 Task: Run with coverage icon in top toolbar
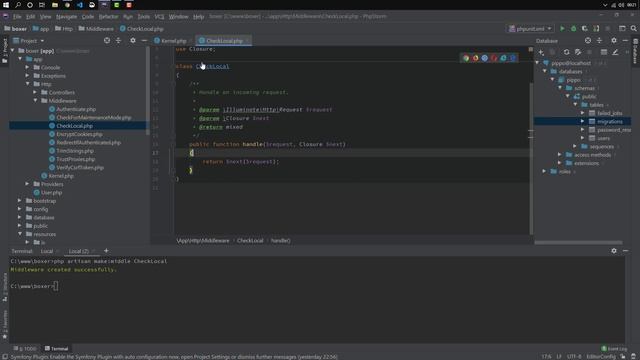tap(584, 29)
